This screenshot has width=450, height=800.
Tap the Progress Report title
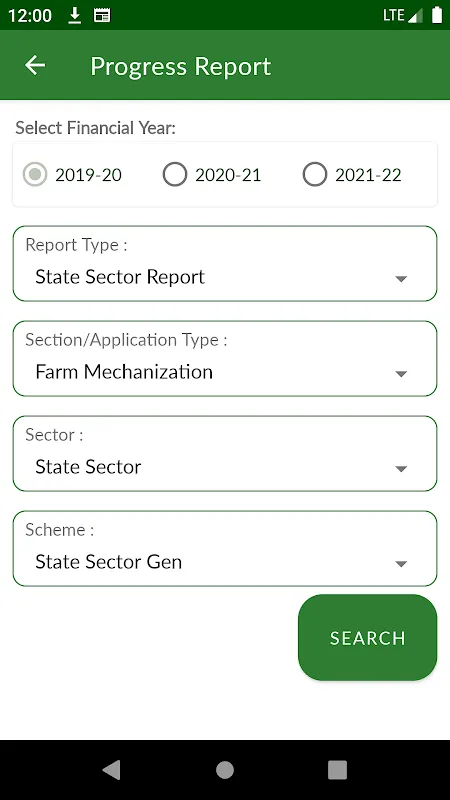click(181, 66)
